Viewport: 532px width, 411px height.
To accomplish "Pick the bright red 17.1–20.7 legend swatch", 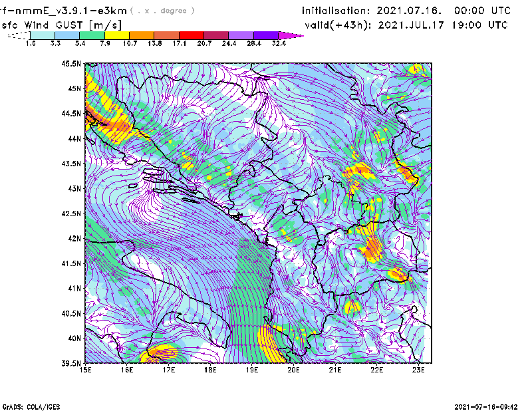I will [192, 35].
